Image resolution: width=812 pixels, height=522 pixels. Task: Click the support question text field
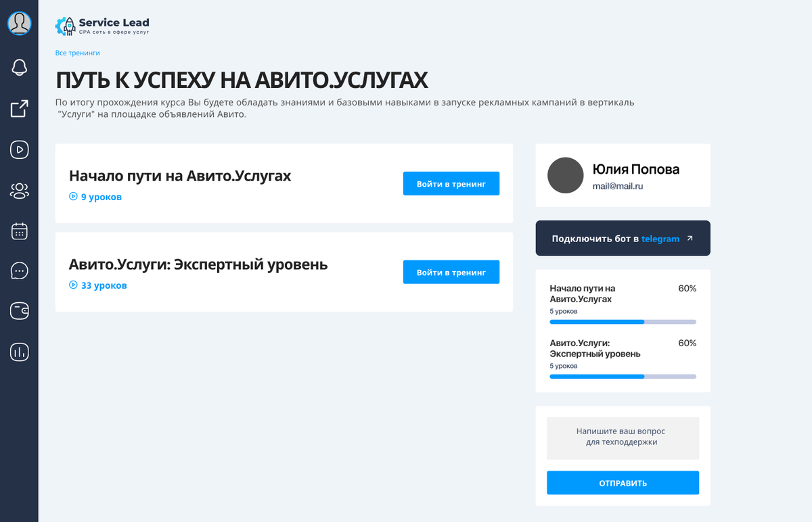point(623,437)
